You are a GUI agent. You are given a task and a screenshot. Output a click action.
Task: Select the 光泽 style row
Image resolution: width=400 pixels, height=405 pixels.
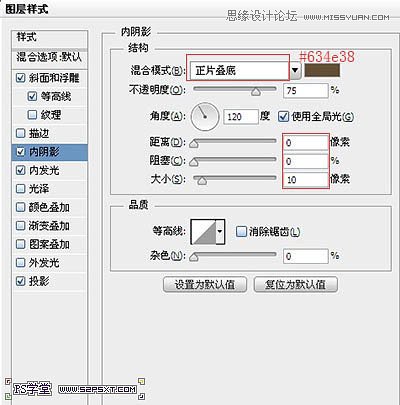(x=50, y=189)
